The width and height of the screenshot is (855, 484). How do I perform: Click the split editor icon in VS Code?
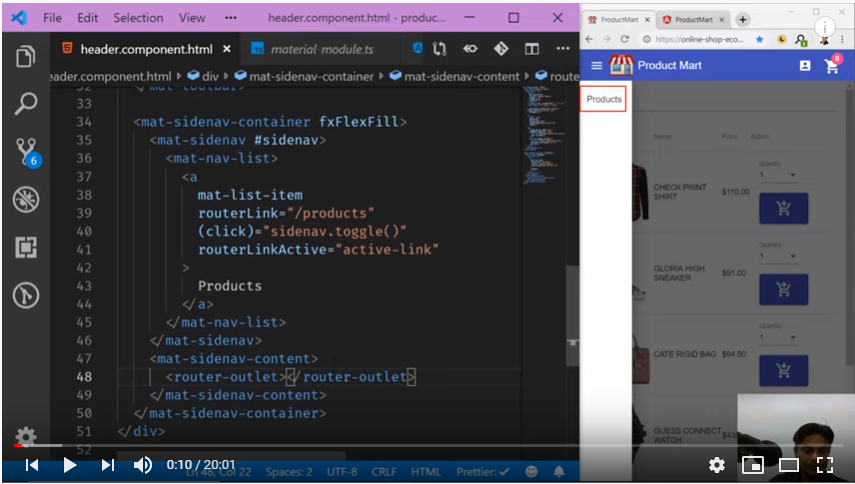tap(532, 49)
